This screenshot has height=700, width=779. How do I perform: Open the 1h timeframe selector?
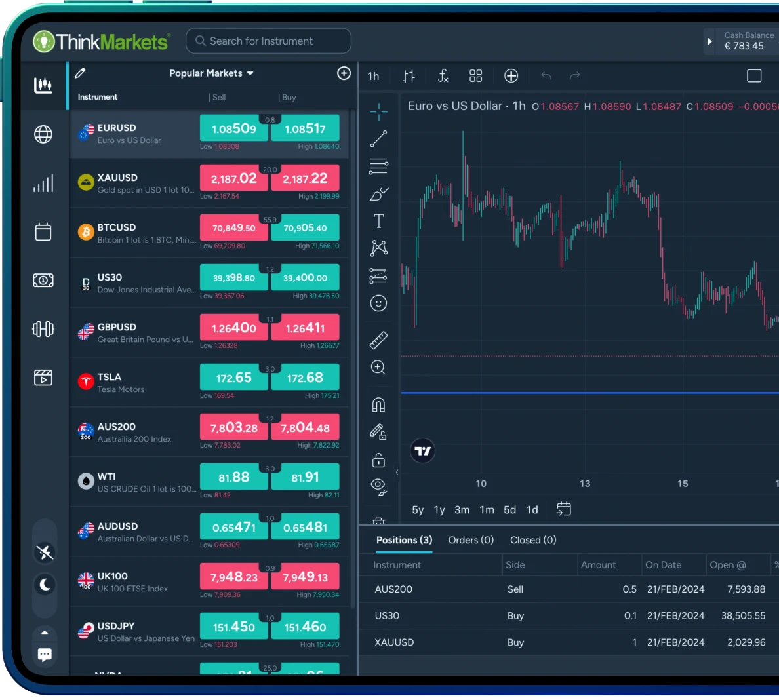[x=373, y=75]
